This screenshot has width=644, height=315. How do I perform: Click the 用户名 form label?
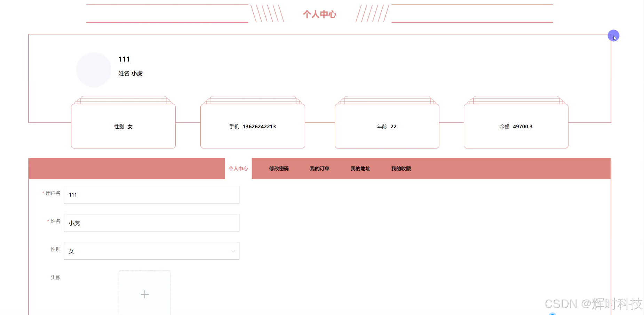(x=53, y=193)
